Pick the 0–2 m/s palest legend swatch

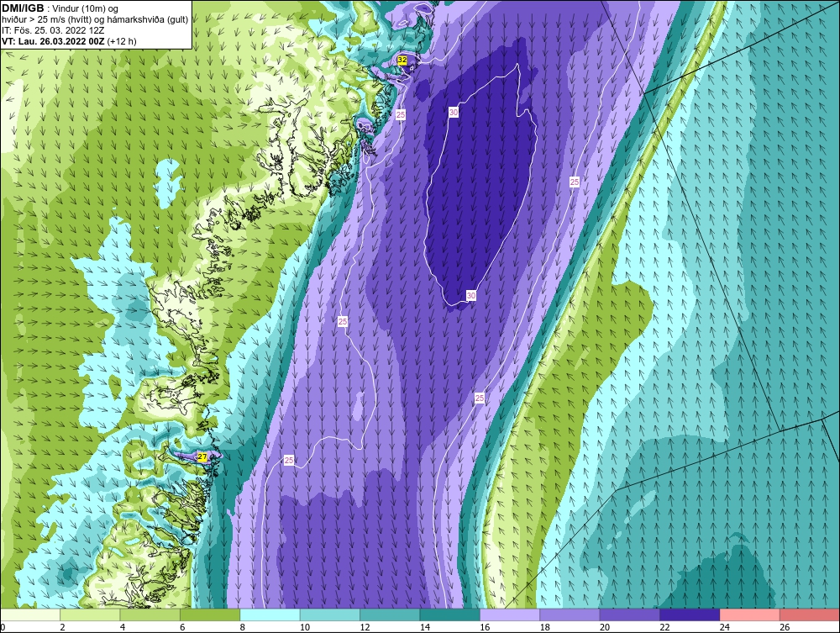(x=30, y=615)
